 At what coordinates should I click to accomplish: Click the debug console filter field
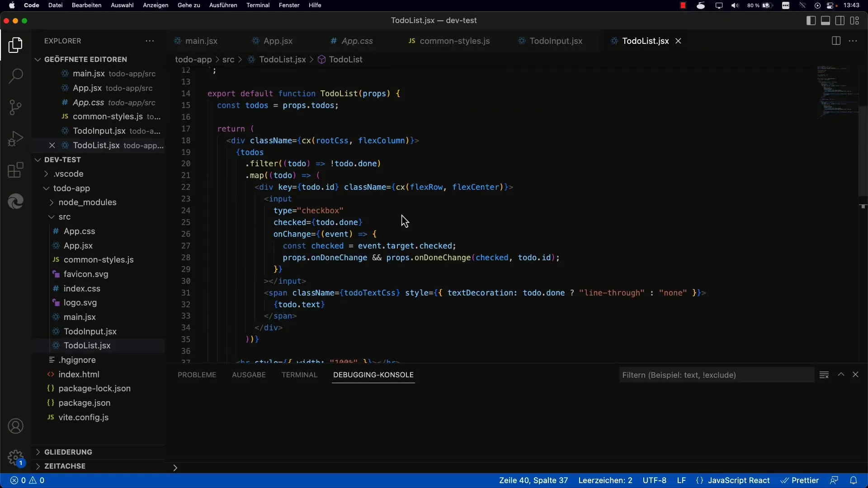pyautogui.click(x=716, y=375)
